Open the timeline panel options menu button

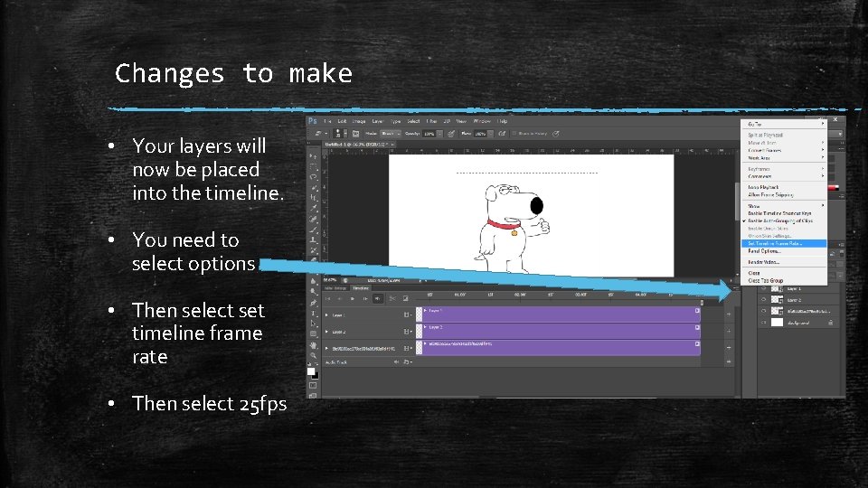[x=736, y=287]
